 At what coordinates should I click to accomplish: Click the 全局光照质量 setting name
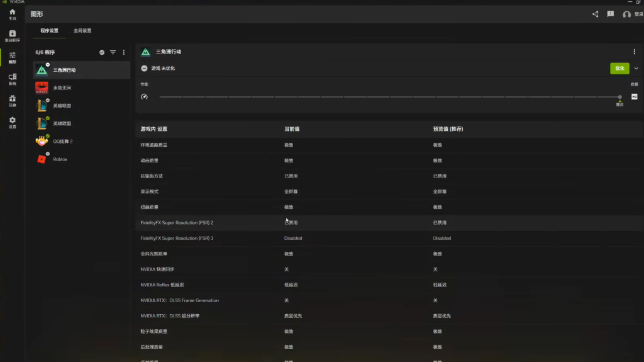tap(153, 254)
